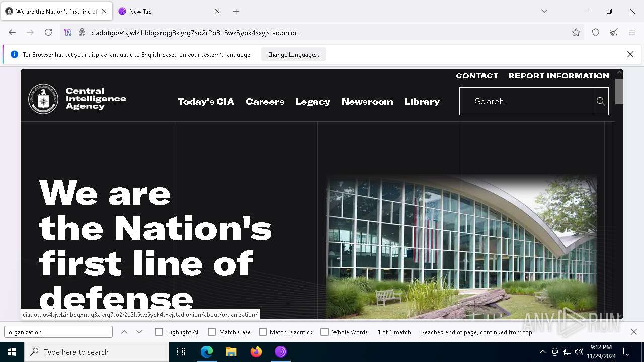Viewport: 644px width, 362px height.
Task: Open the volume speaker tray icon
Action: pos(579,352)
